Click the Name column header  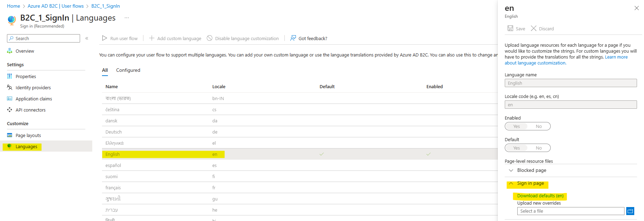coord(112,86)
